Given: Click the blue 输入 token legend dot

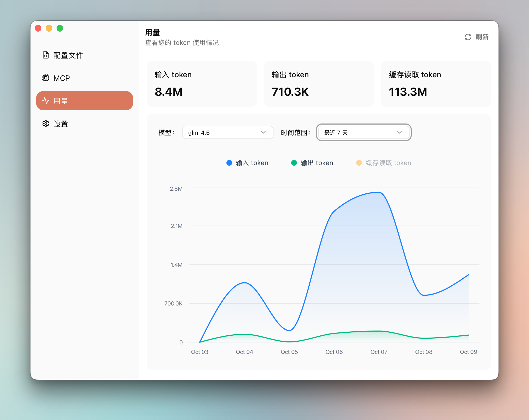Looking at the screenshot, I should pos(229,163).
